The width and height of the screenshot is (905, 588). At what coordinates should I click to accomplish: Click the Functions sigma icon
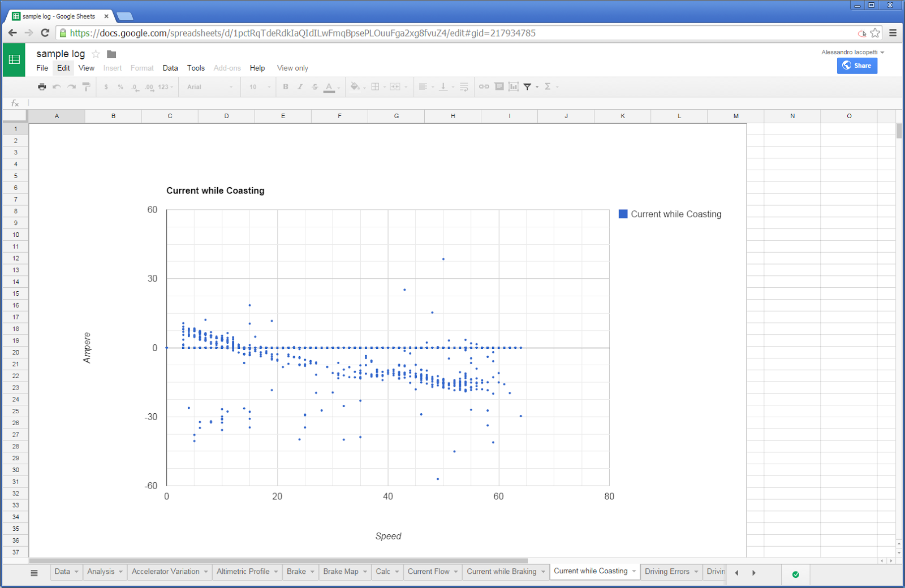tap(548, 87)
